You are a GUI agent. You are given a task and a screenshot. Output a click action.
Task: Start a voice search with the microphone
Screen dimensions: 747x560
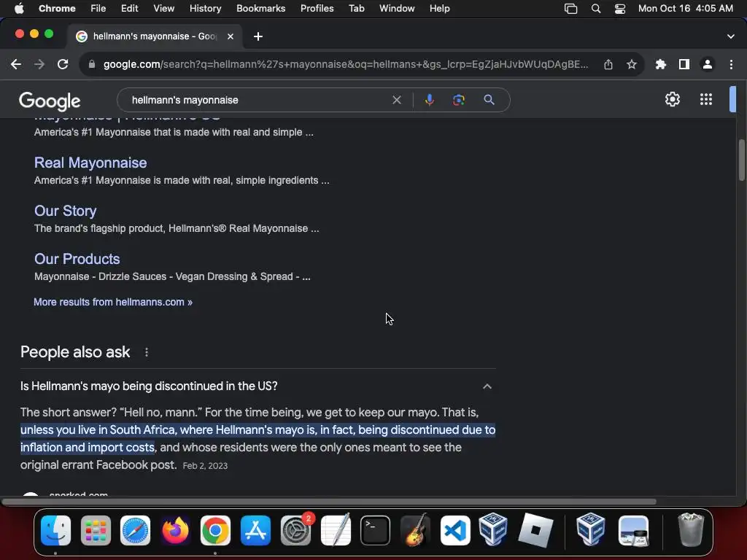(429, 100)
